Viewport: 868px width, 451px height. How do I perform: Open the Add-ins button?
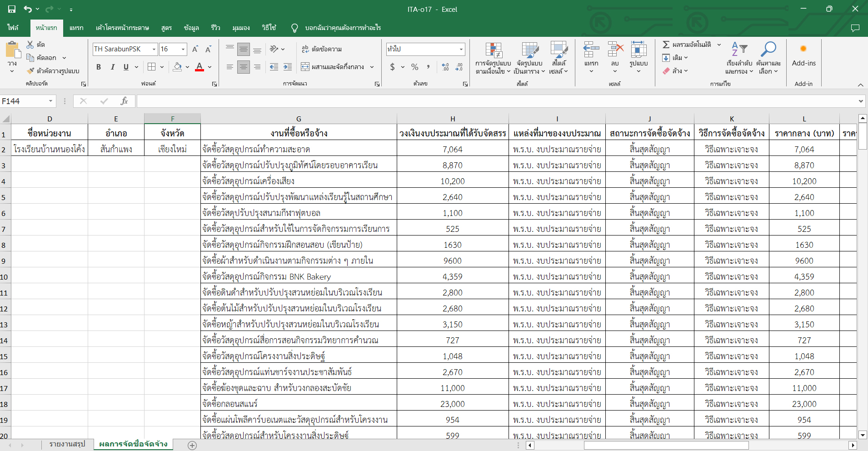tap(803, 55)
